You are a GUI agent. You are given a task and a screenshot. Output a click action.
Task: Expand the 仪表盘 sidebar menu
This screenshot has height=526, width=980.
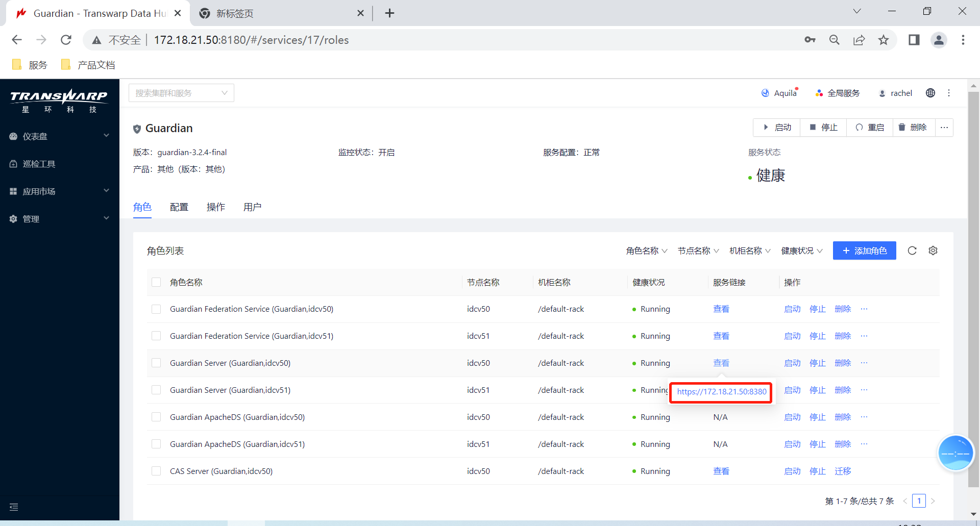coord(59,136)
